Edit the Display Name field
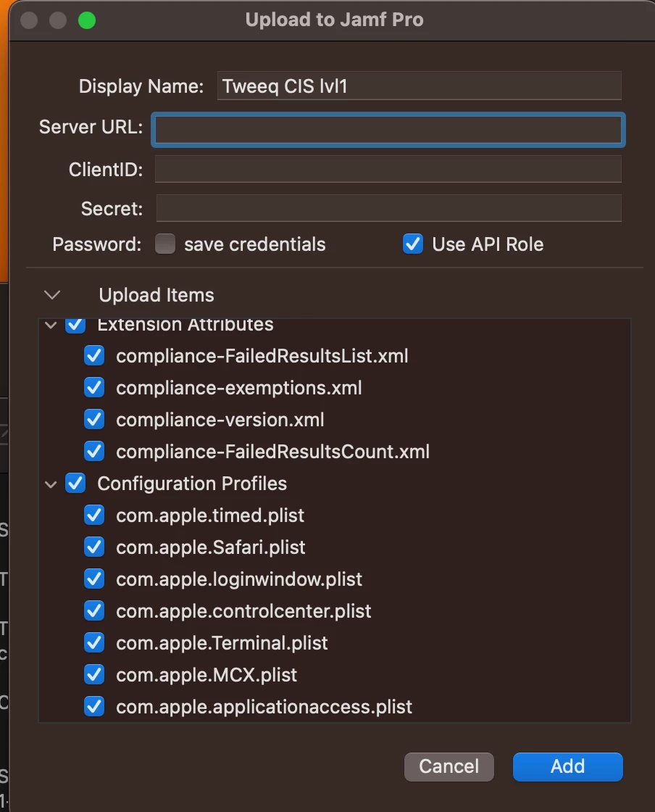The height and width of the screenshot is (812, 655). click(x=419, y=86)
